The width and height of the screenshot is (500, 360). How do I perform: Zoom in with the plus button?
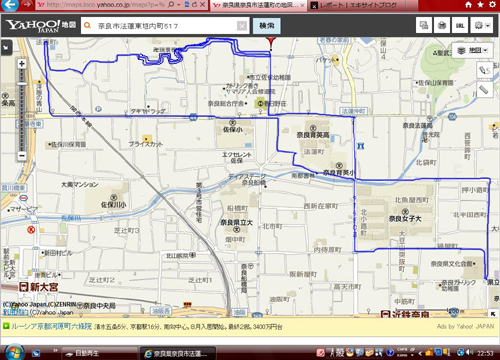pyautogui.click(x=22, y=64)
